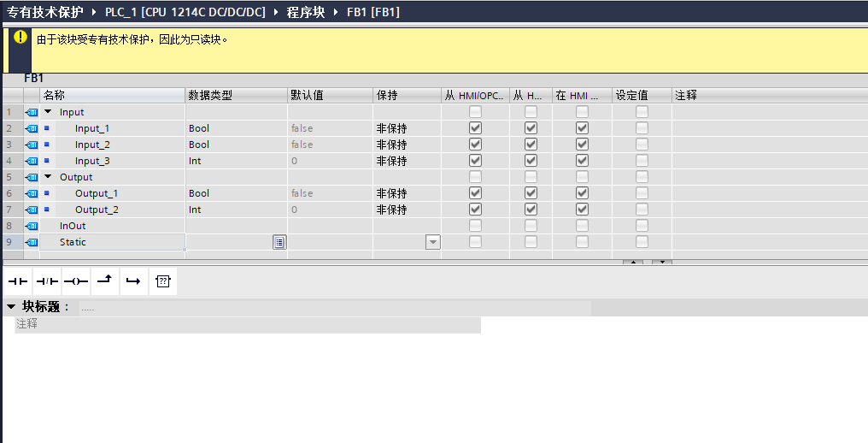868x443 pixels.
Task: Click the 程序块 breadcrumb
Action: [306, 12]
